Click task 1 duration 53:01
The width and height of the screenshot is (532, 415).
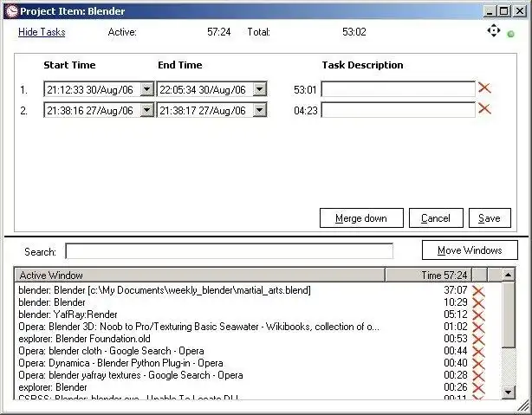(305, 90)
